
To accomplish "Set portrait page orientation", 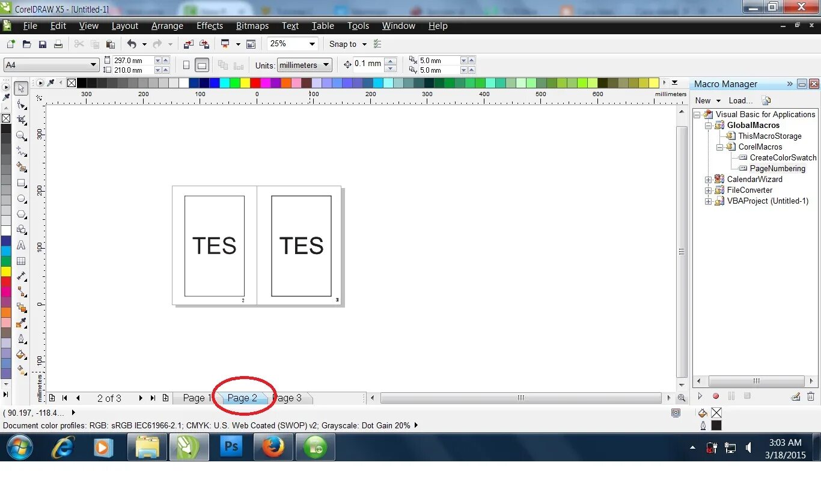I will coord(186,65).
